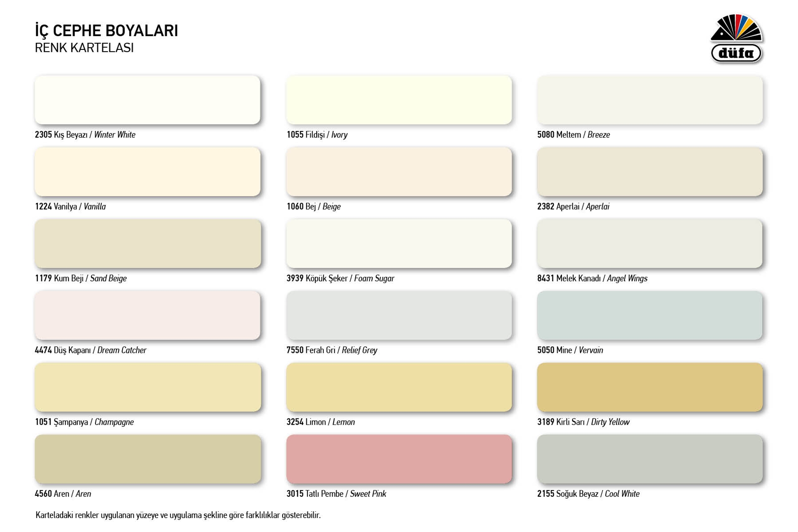Pick the Dirty Yellow swatch
798x532 pixels.
coord(650,387)
